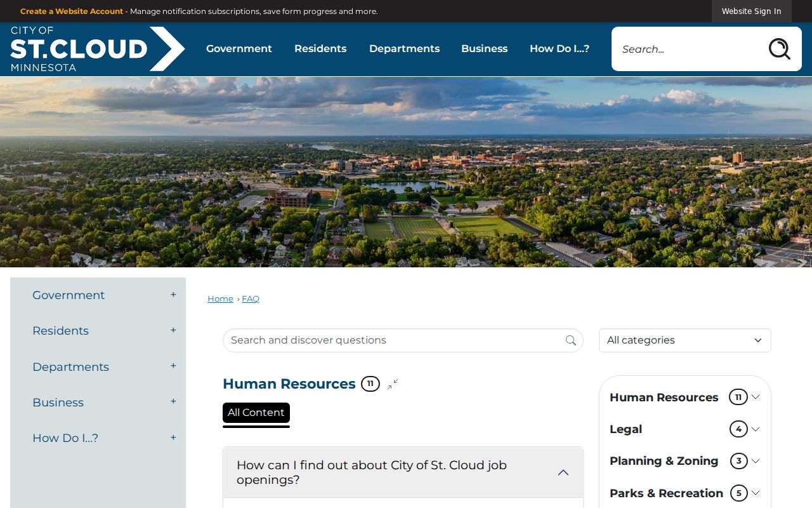Click the count badge 11 beside Human Resources heading
The height and width of the screenshot is (508, 812).
pos(370,384)
